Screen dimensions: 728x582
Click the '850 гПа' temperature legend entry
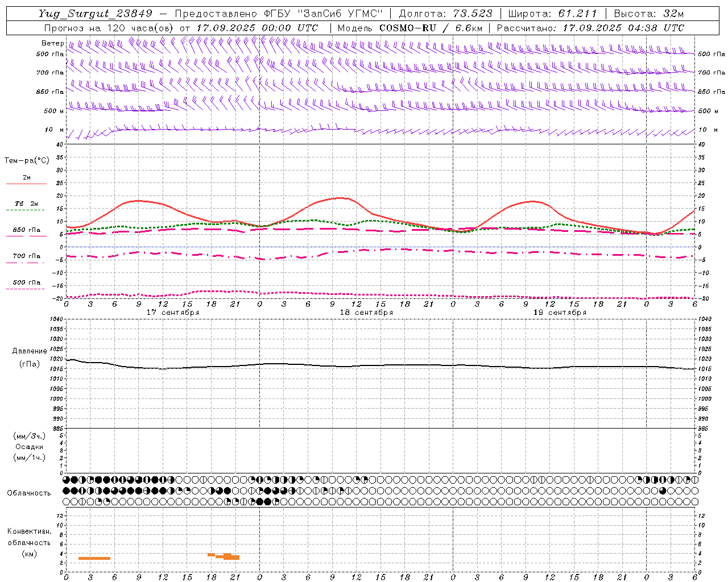coord(26,230)
